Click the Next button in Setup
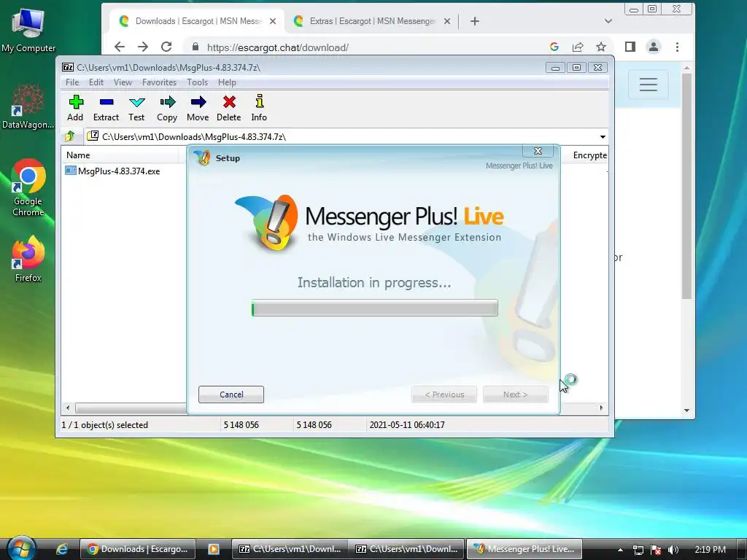The image size is (747, 560). click(x=516, y=394)
